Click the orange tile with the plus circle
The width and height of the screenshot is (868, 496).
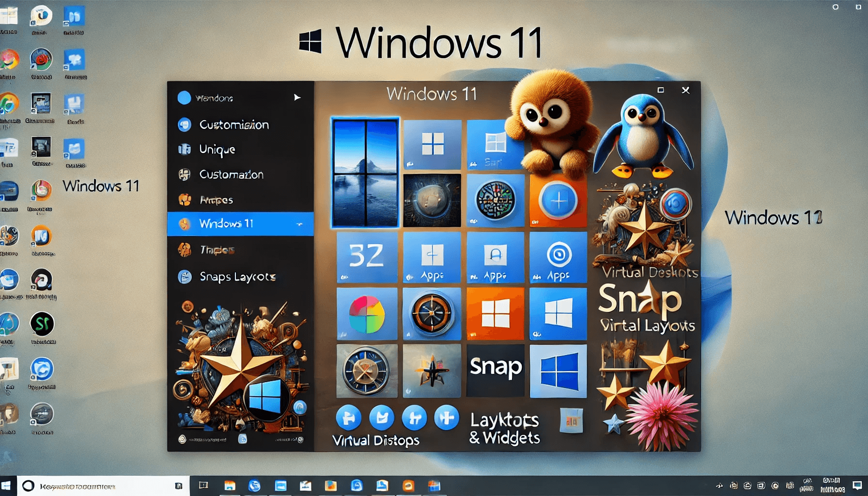pyautogui.click(x=558, y=201)
